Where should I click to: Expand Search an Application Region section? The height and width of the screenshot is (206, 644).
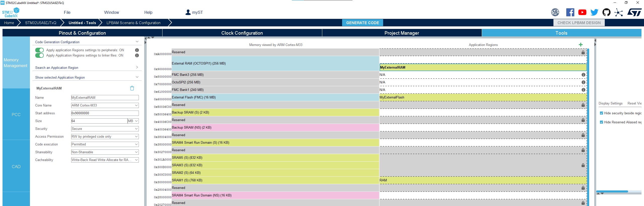[x=137, y=67]
